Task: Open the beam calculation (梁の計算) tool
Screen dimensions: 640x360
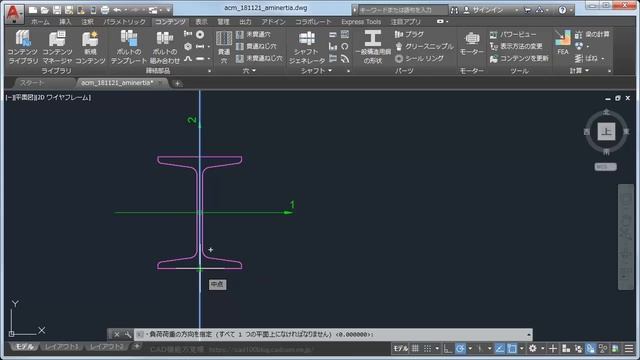Action: [x=592, y=34]
